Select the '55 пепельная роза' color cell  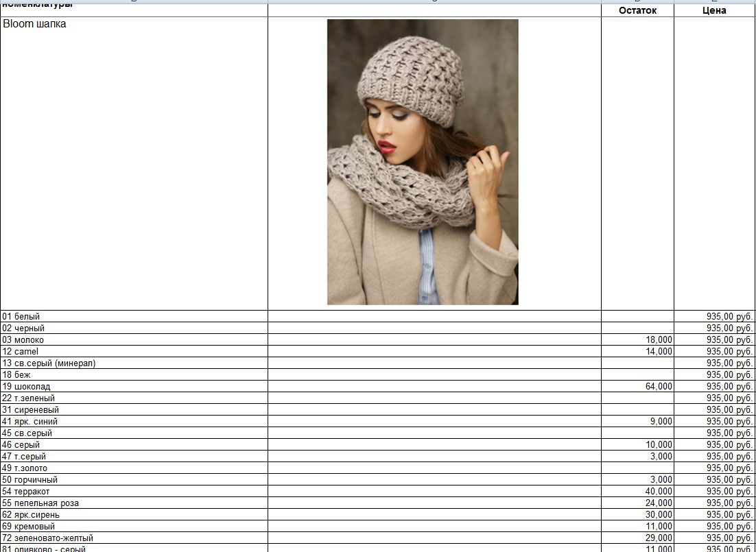tap(40, 503)
